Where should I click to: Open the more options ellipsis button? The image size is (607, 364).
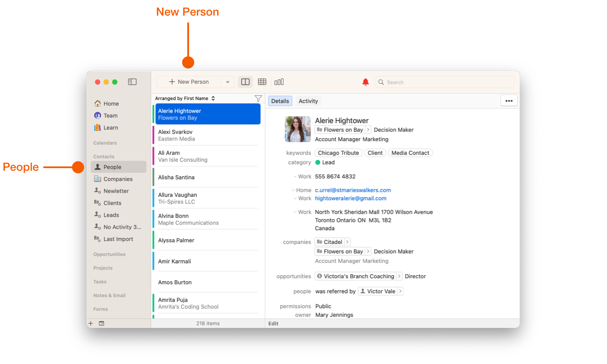pyautogui.click(x=509, y=101)
